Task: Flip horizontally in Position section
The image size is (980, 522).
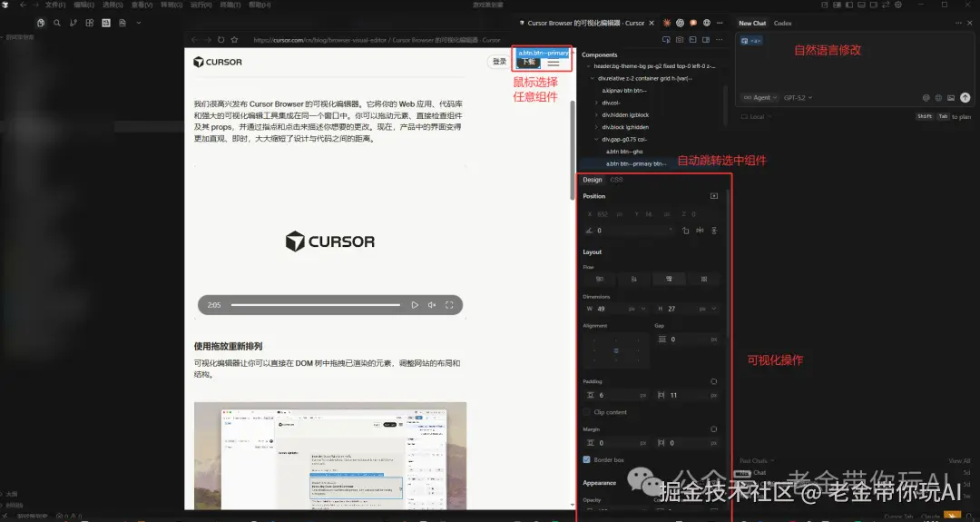Action: (700, 231)
